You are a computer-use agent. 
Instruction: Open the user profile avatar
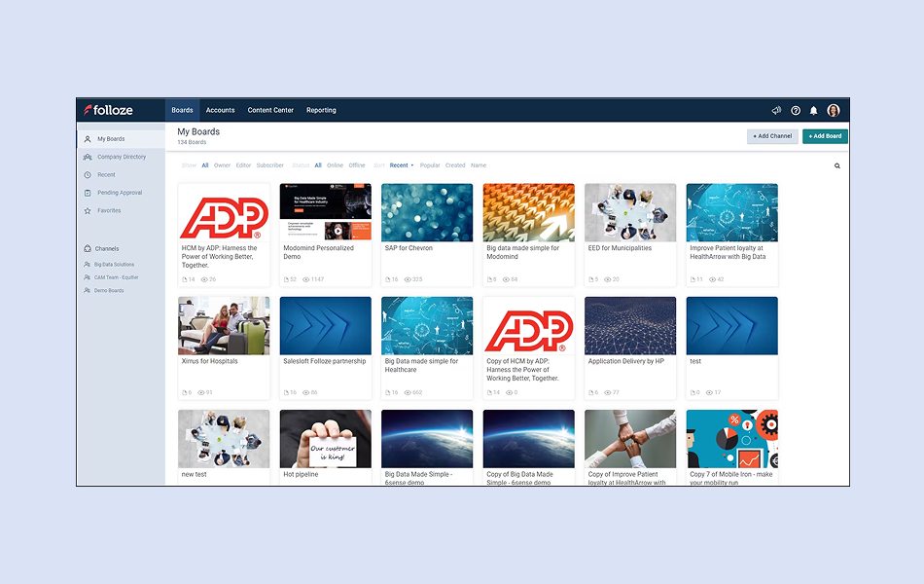coord(834,110)
